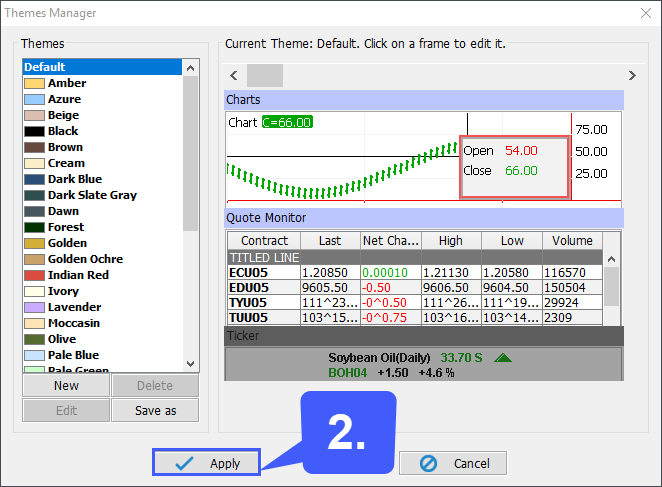Click the Net Cha... column header
This screenshot has width=662, height=487.
pos(391,241)
